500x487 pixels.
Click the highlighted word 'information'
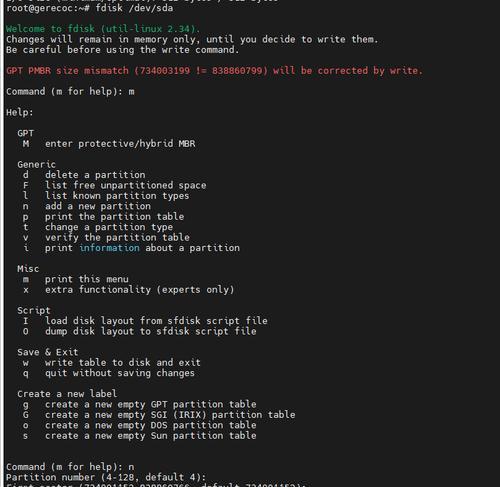click(109, 248)
